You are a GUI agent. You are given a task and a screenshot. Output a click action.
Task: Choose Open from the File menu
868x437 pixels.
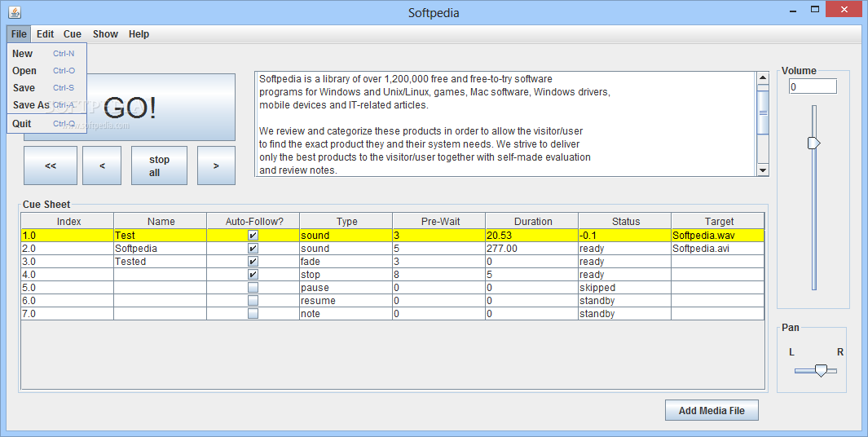click(x=46, y=71)
